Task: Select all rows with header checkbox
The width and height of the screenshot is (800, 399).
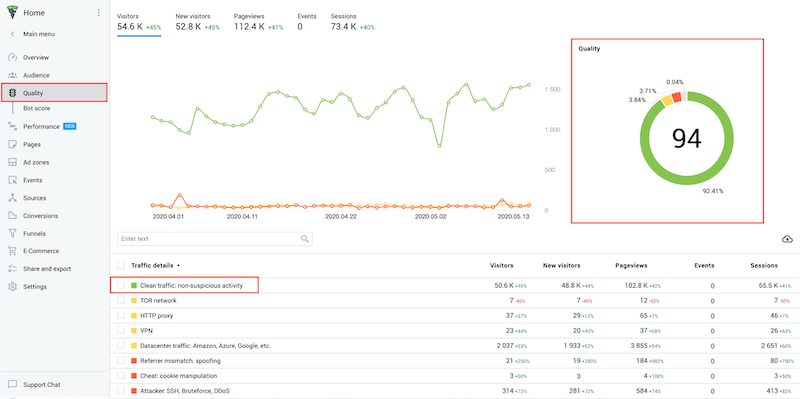Action: [x=121, y=265]
